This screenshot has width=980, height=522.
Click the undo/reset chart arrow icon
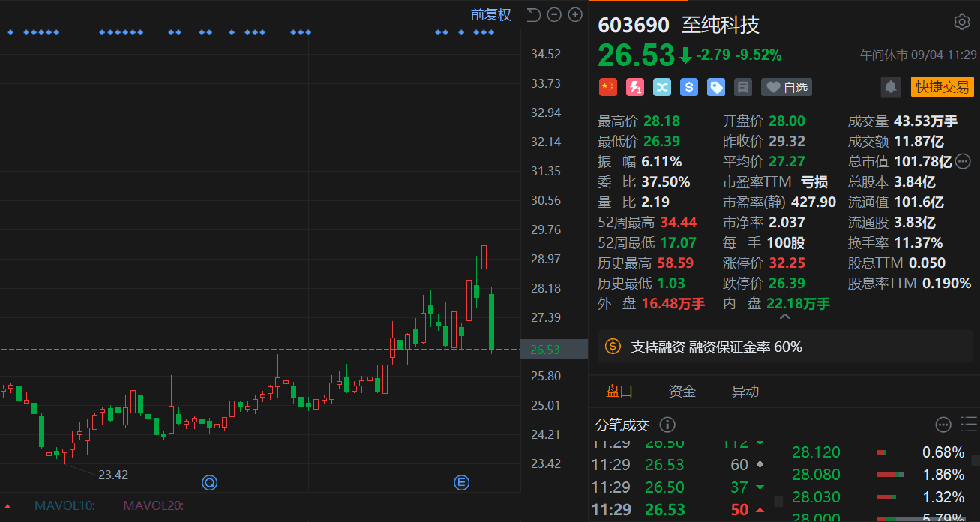click(x=533, y=14)
